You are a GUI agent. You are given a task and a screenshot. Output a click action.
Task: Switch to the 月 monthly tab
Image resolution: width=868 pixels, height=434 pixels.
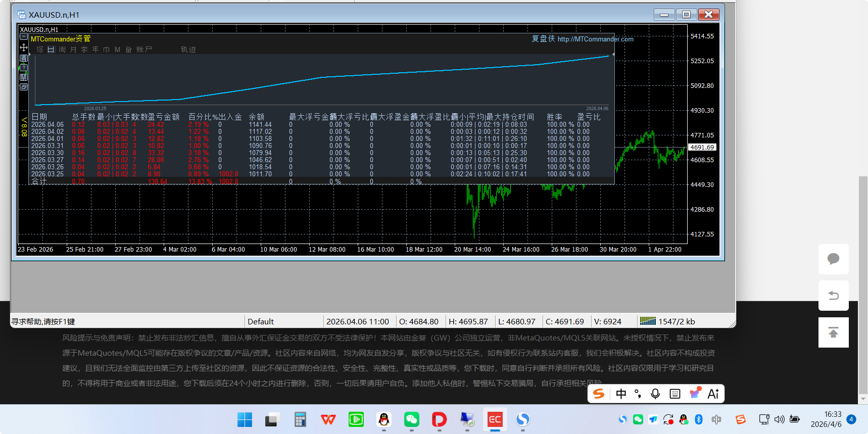(x=73, y=50)
